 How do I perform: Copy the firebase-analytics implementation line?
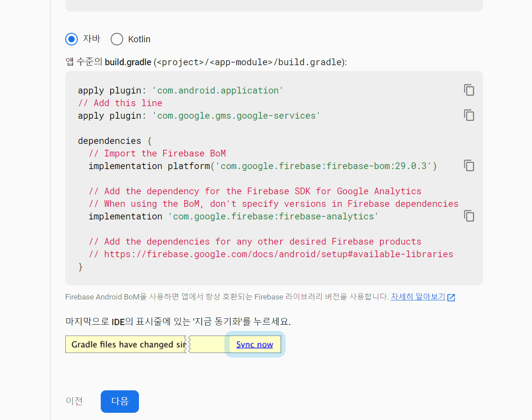[469, 216]
